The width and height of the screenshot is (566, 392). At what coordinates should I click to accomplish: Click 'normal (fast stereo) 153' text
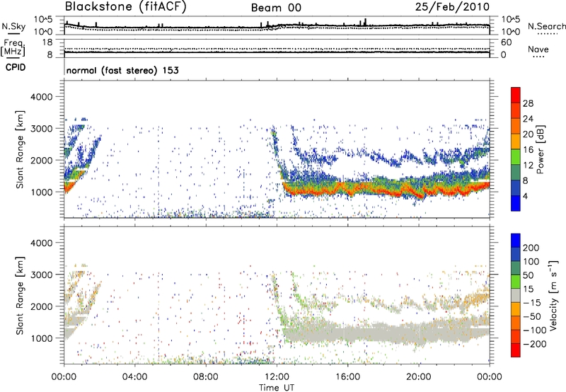[122, 70]
